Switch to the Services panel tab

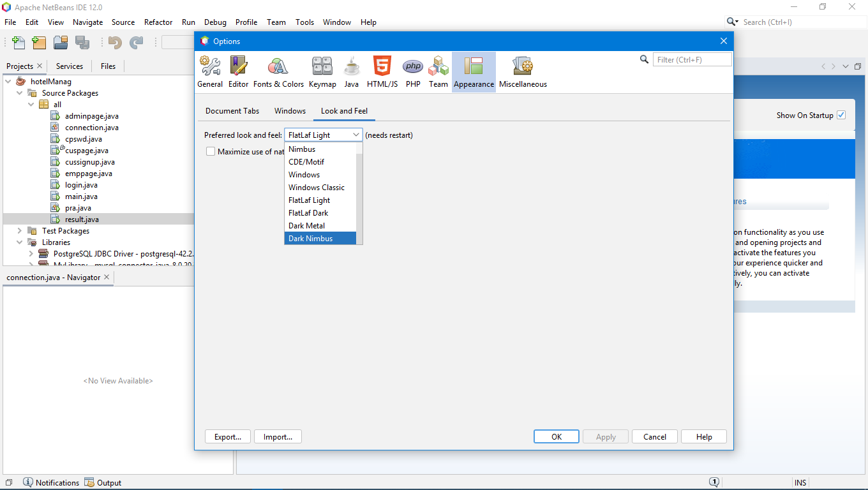click(x=70, y=66)
